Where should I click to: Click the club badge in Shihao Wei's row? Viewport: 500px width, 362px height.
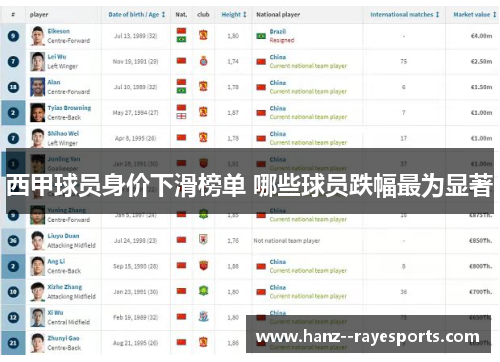203,137
